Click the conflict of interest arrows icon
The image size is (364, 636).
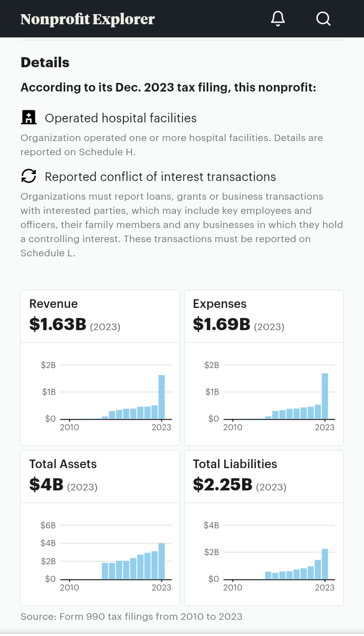(29, 176)
